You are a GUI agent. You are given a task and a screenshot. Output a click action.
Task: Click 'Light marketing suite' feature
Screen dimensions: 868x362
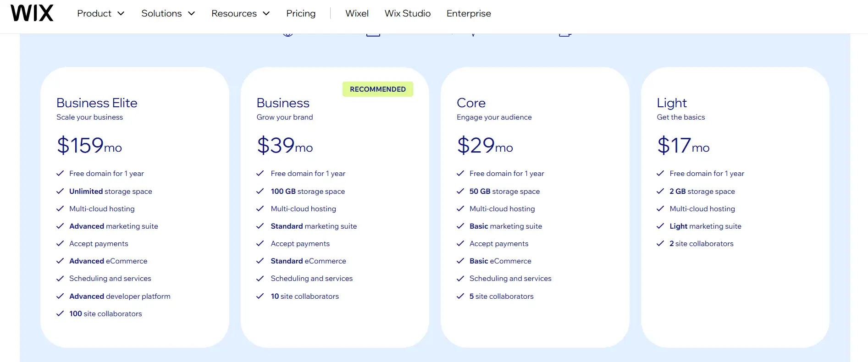pos(705,226)
